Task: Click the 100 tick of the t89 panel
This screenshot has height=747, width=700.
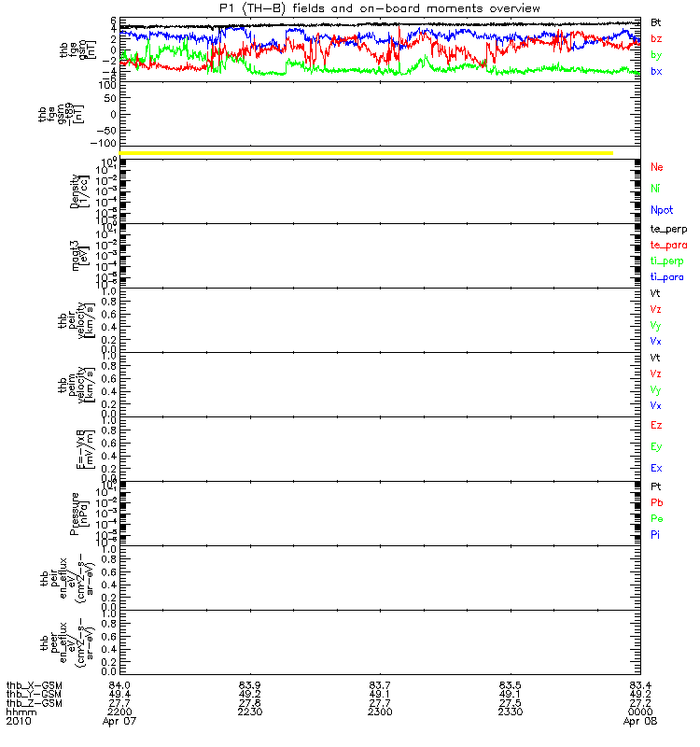Action: pyautogui.click(x=107, y=85)
